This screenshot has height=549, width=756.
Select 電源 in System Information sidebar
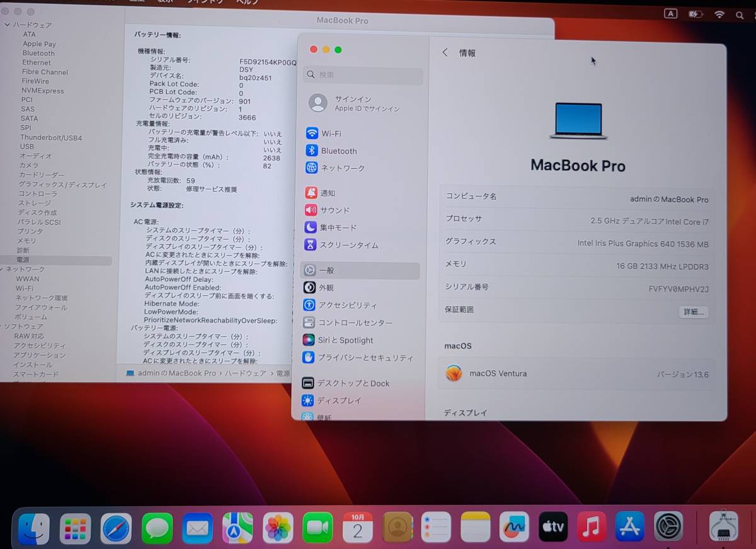tap(56, 260)
